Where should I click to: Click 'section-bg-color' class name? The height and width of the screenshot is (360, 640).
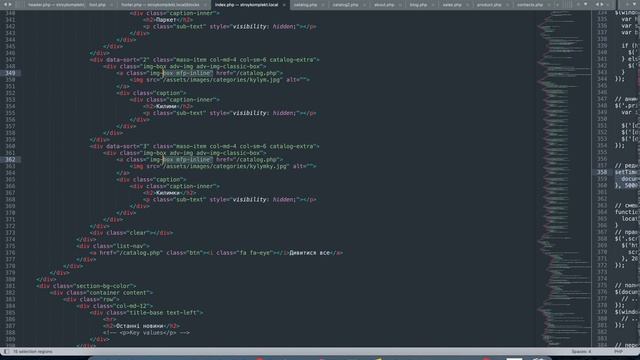104,286
